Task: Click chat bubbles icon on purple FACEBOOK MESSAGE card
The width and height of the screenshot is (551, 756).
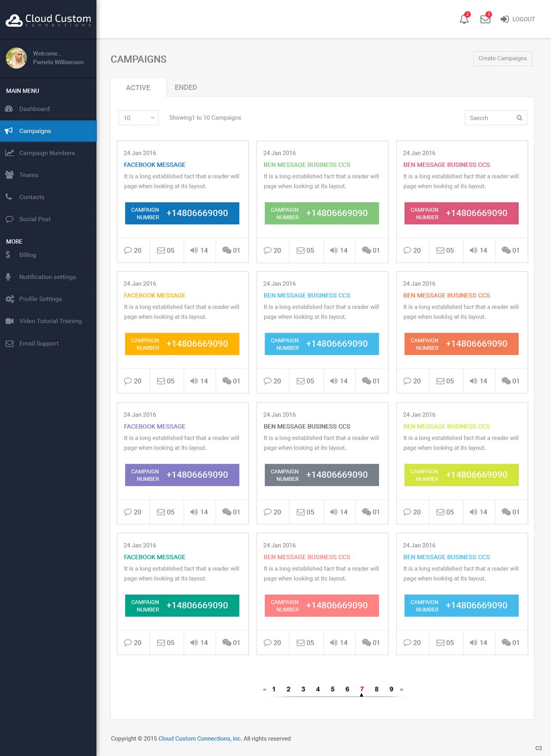Action: (x=227, y=512)
